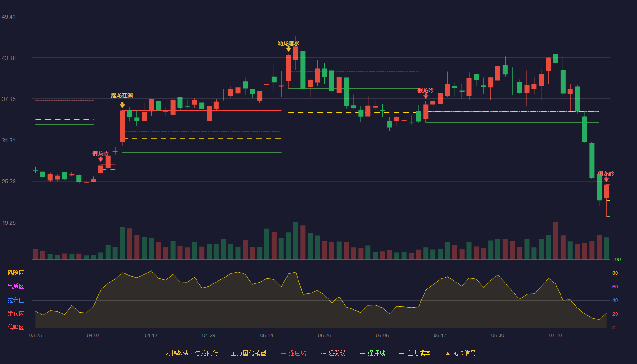Click the 31.31 price axis label
Image resolution: width=637 pixels, height=364 pixels.
coord(9,141)
